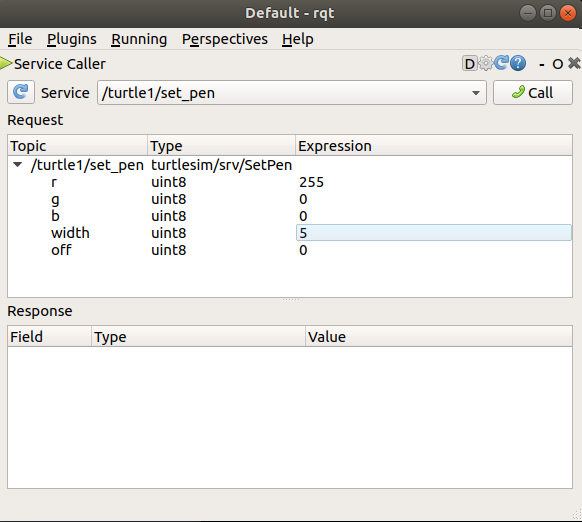The height and width of the screenshot is (522, 582).
Task: Reload the plugin with the circular arrow icon
Action: coord(501,63)
